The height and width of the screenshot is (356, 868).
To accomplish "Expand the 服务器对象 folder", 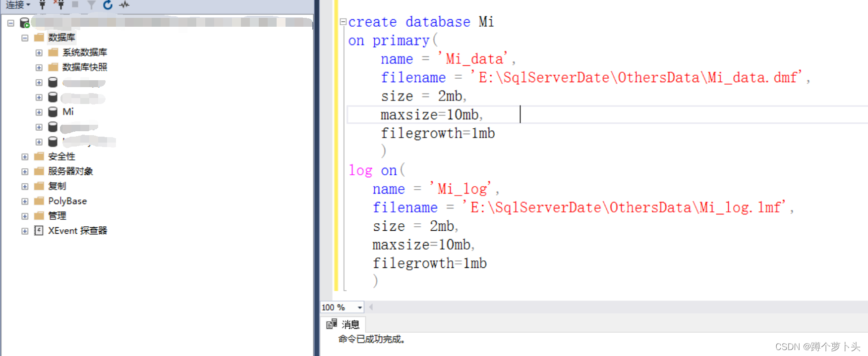I will [25, 171].
